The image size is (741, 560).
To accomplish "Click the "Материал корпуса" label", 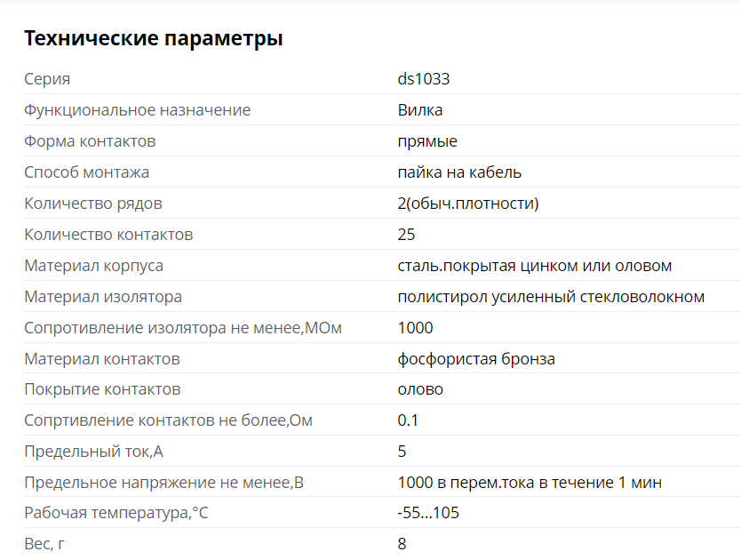I will 93,266.
